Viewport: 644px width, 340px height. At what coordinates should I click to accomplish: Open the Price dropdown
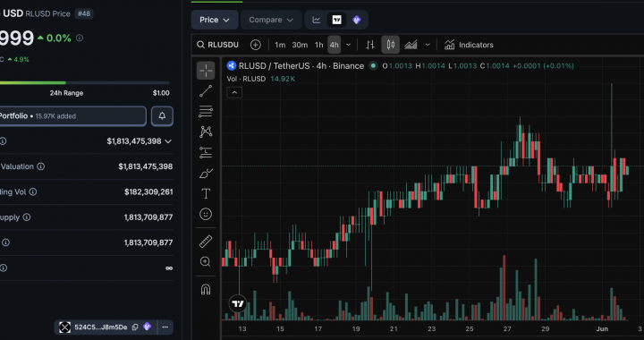[215, 20]
